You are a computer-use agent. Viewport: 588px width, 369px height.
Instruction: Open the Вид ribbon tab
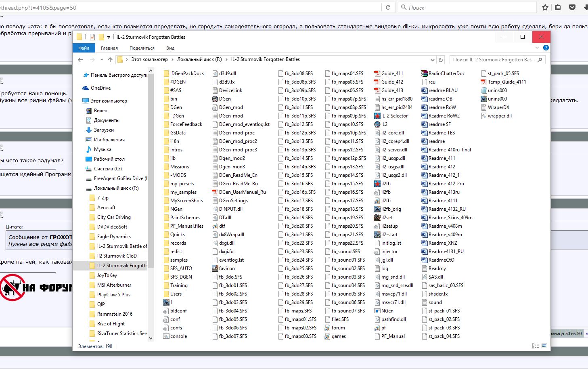pos(170,48)
